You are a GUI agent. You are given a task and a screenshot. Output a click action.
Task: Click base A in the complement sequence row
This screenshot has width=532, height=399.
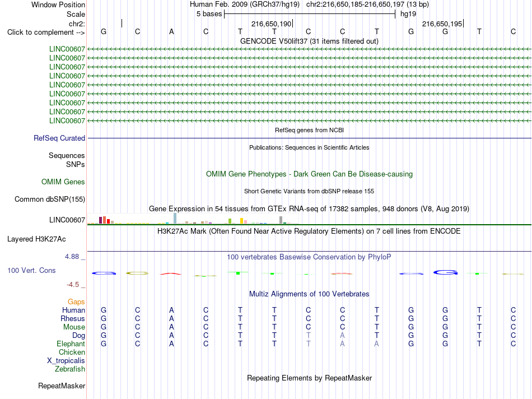pyautogui.click(x=172, y=32)
